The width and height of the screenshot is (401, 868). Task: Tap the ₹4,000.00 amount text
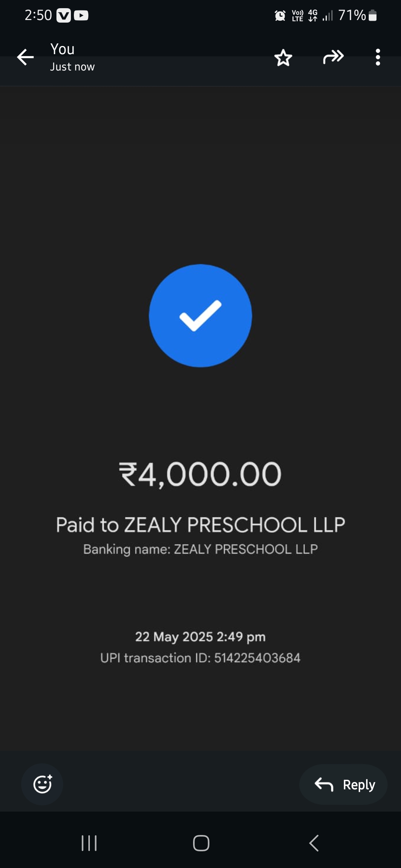pyautogui.click(x=200, y=474)
